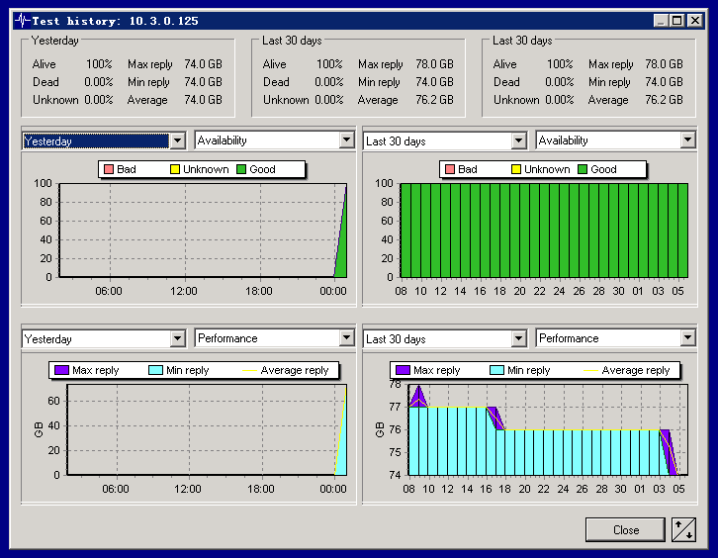This screenshot has width=718, height=558.
Task: Open top-left Yesterday period dropdown arrow
Action: [177, 141]
